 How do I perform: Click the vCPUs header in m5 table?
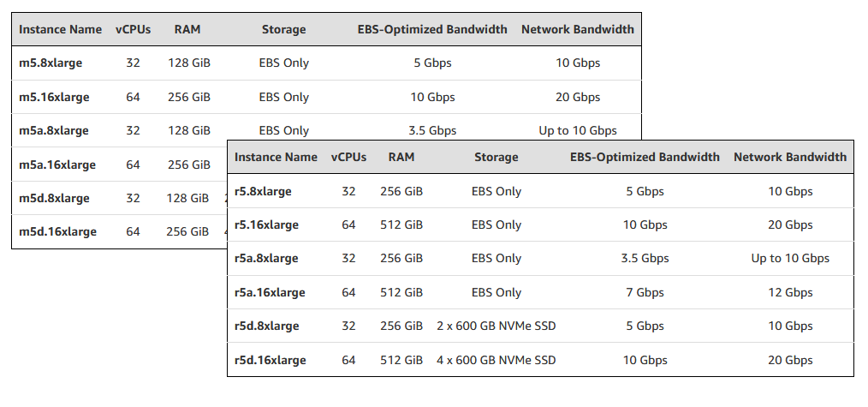tap(133, 29)
